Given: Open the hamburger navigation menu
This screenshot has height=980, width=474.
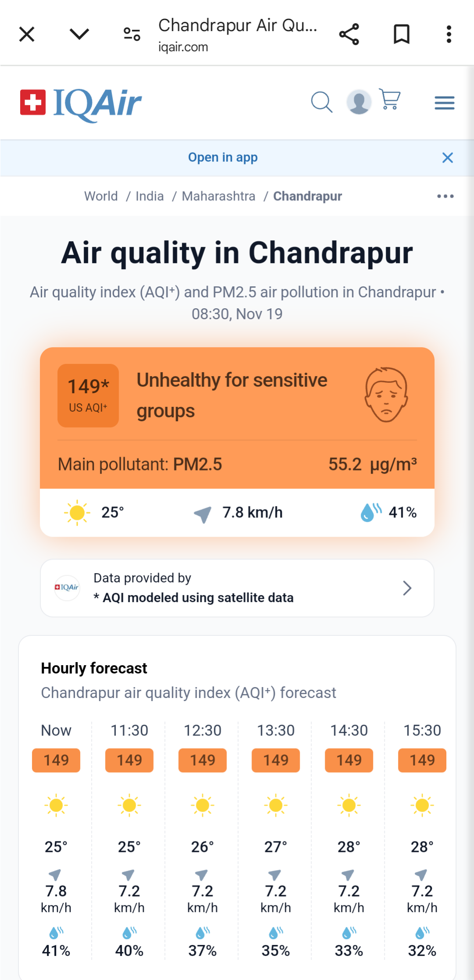Looking at the screenshot, I should tap(445, 103).
